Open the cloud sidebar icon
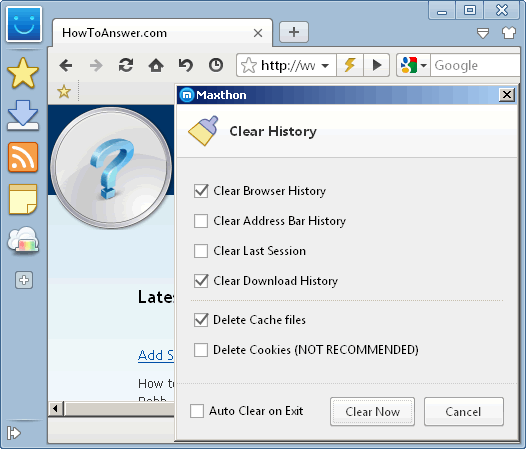526x449 pixels. point(23,240)
